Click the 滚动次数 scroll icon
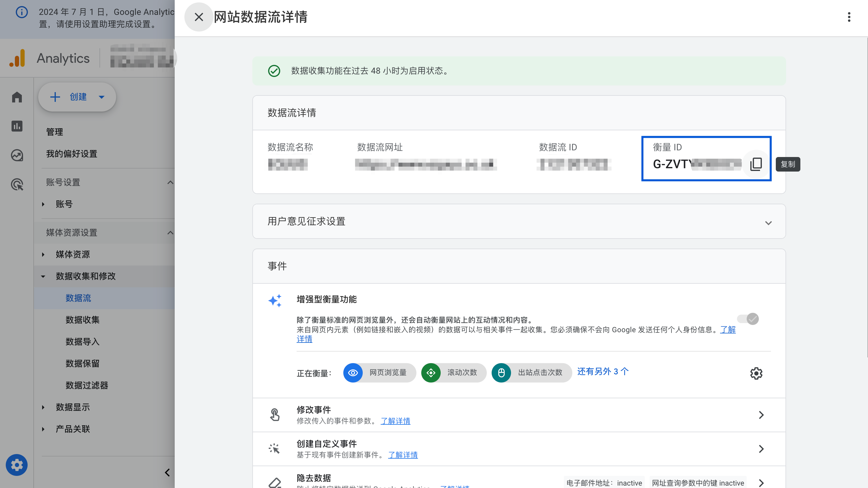 (x=431, y=373)
